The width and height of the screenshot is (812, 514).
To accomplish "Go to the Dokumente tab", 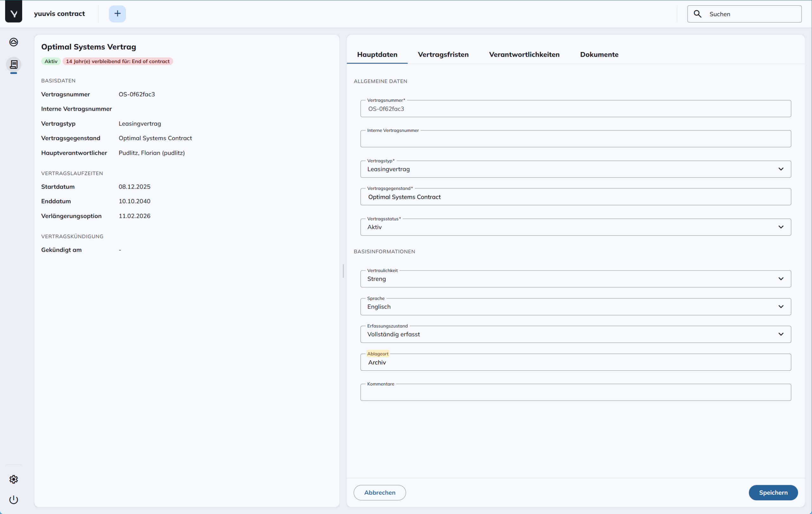I will tap(599, 55).
